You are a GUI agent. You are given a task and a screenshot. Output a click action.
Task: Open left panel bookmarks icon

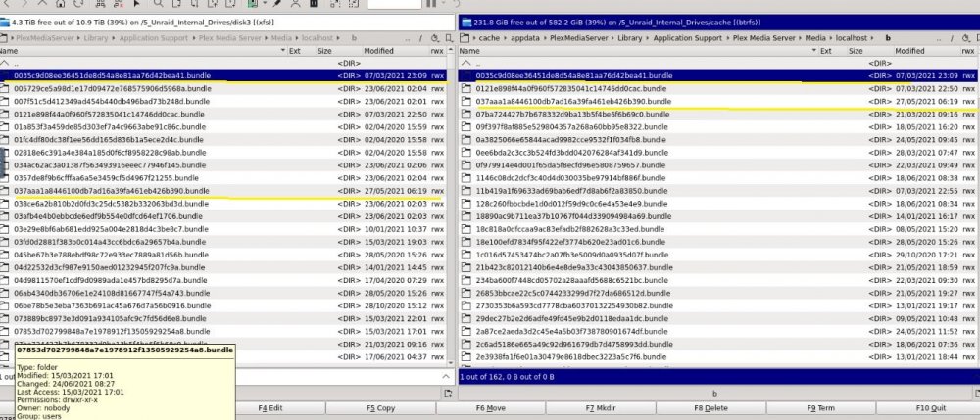(x=449, y=38)
